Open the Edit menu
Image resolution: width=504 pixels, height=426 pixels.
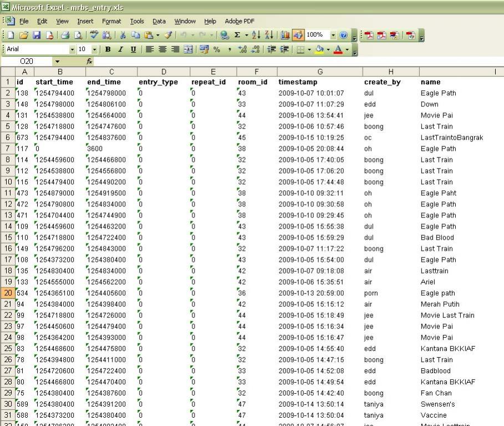coord(42,21)
